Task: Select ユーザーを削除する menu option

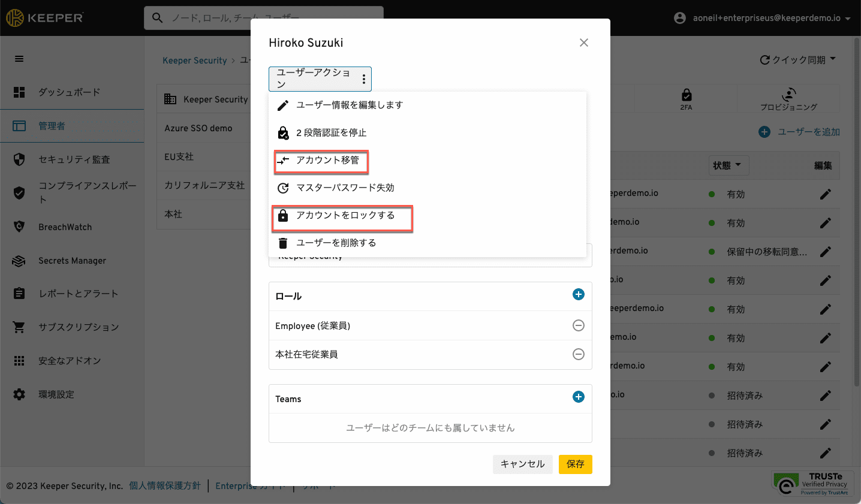Action: click(x=336, y=243)
